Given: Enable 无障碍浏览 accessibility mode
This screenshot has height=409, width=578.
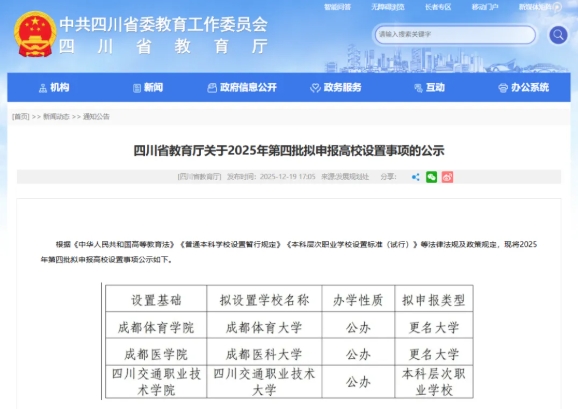Looking at the screenshot, I should pos(387,7).
